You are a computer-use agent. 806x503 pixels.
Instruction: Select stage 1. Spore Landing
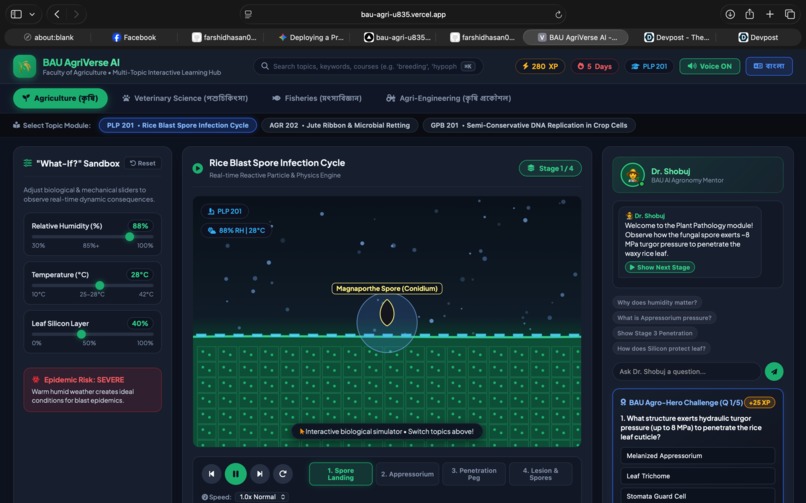[x=341, y=474]
